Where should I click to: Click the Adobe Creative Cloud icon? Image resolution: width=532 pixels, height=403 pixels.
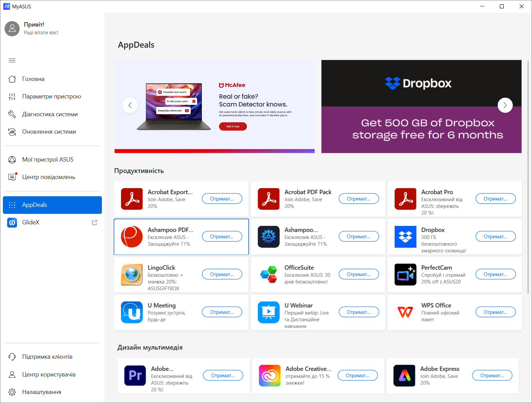[x=270, y=375]
